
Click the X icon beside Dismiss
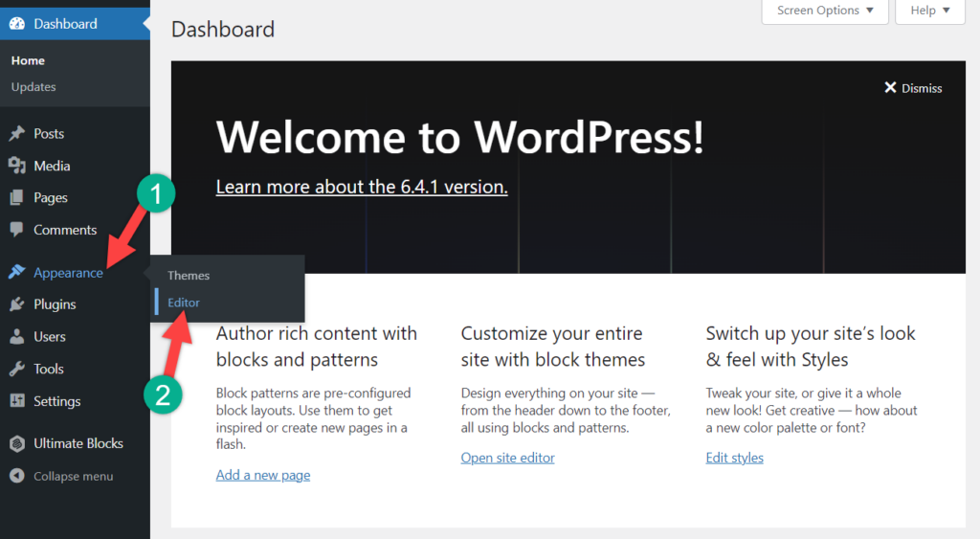pyautogui.click(x=891, y=87)
